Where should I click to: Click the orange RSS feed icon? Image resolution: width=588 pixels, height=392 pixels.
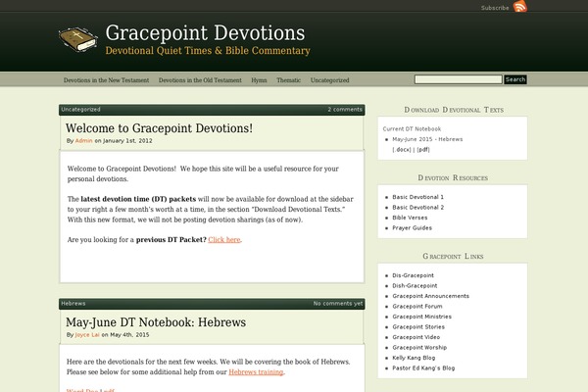coord(520,7)
